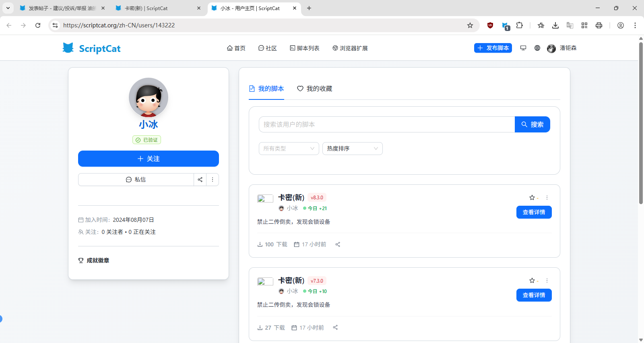
Task: Open the 所有类型 type dropdown
Action: coord(289,149)
